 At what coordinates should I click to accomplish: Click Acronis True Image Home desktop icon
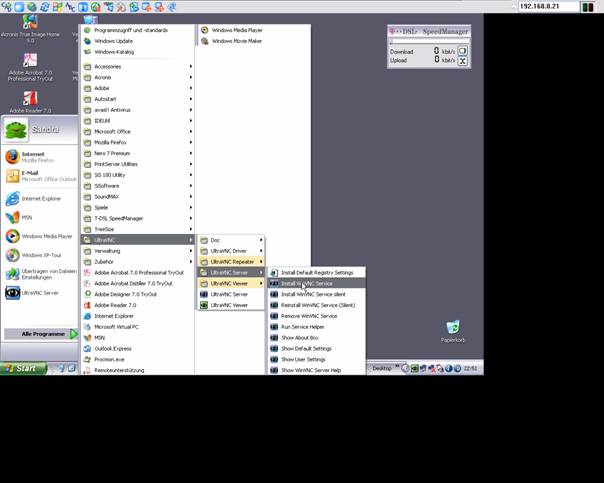click(x=30, y=29)
